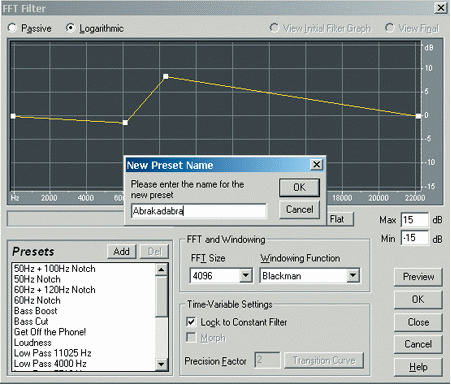Click the Preview button
This screenshot has height=385, width=451.
coord(418,277)
